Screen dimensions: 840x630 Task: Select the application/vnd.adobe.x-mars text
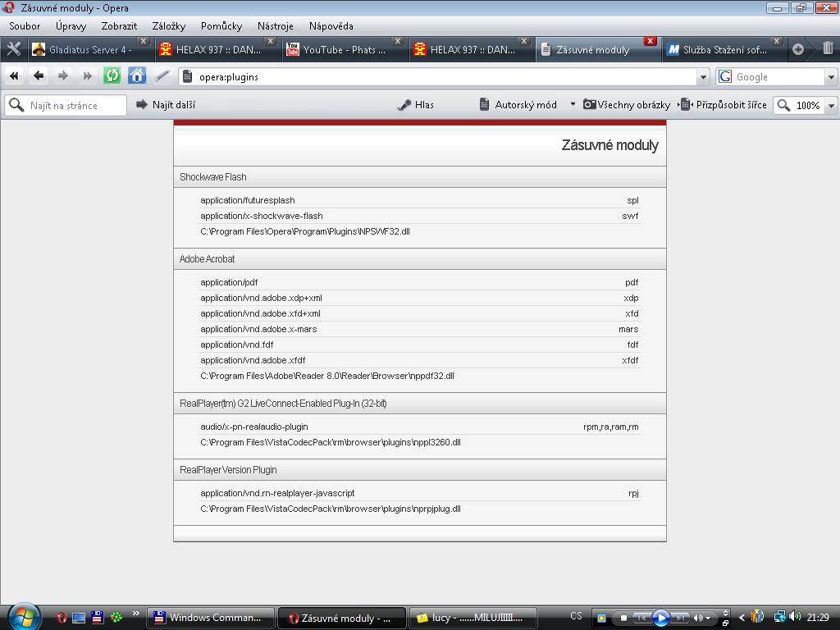click(x=258, y=329)
